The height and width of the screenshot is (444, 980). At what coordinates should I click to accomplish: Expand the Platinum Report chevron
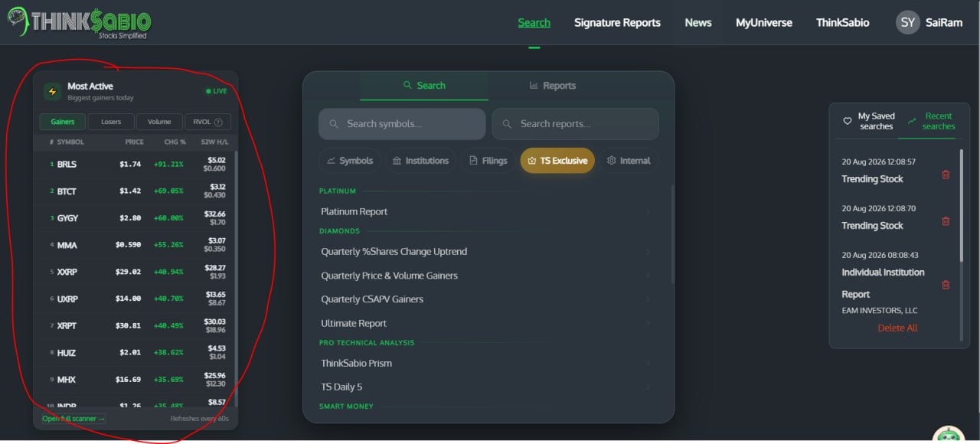coord(648,212)
